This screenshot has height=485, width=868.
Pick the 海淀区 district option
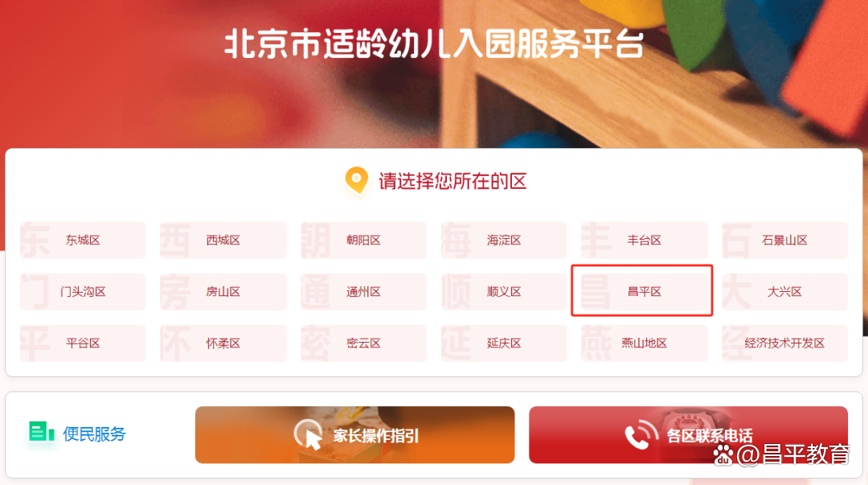coord(504,240)
